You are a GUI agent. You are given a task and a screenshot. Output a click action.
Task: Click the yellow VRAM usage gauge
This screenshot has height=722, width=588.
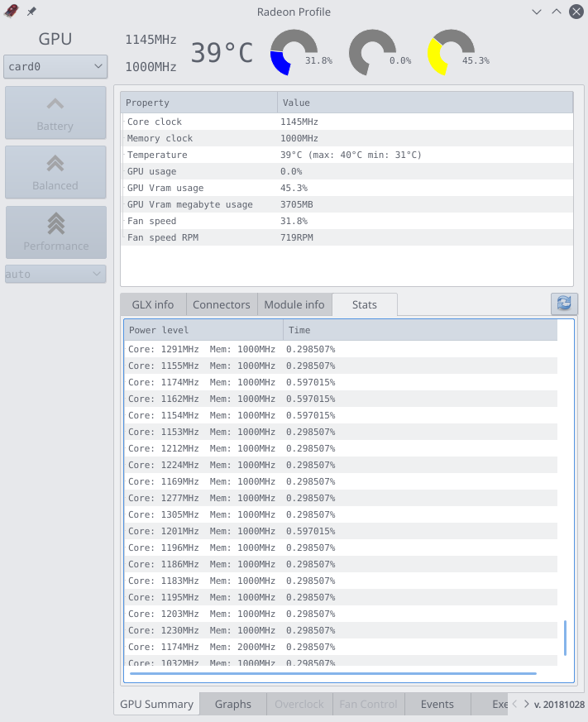451,52
